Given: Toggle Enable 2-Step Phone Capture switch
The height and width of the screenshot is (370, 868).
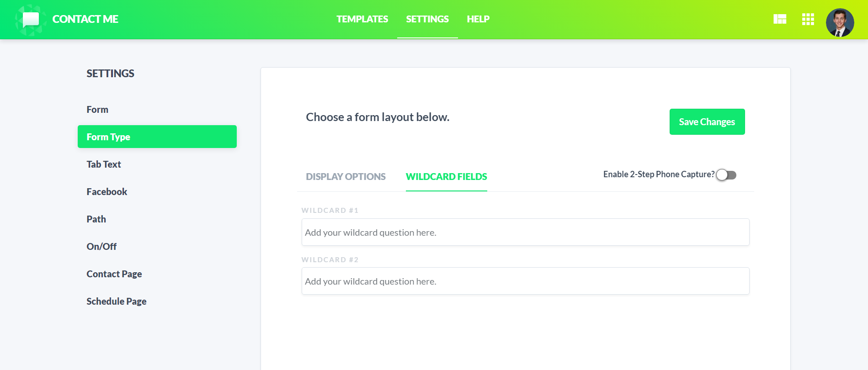Looking at the screenshot, I should 726,175.
